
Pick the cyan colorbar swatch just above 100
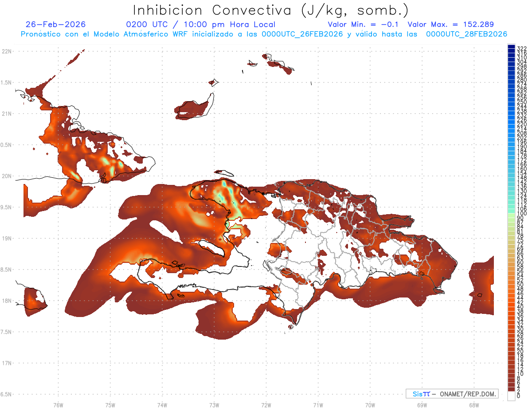[x=511, y=211]
